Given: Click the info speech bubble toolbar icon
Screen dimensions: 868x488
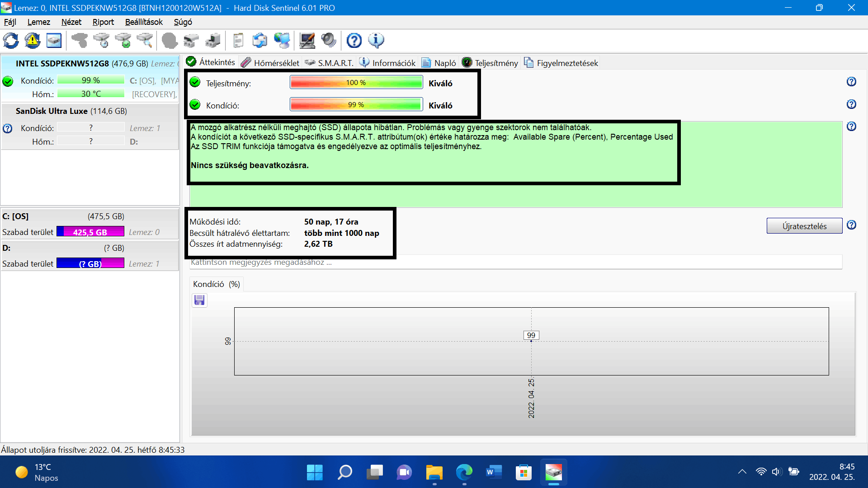Looking at the screenshot, I should tap(376, 41).
